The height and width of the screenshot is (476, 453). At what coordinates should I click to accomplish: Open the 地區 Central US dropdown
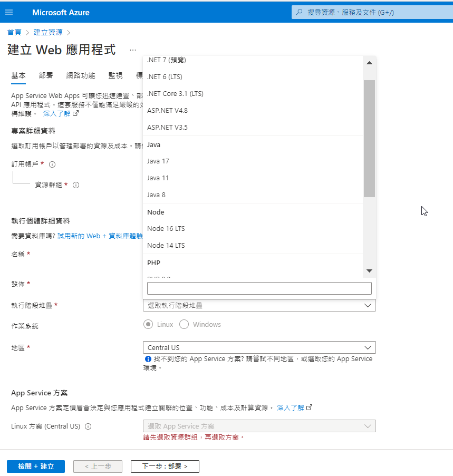click(x=259, y=347)
